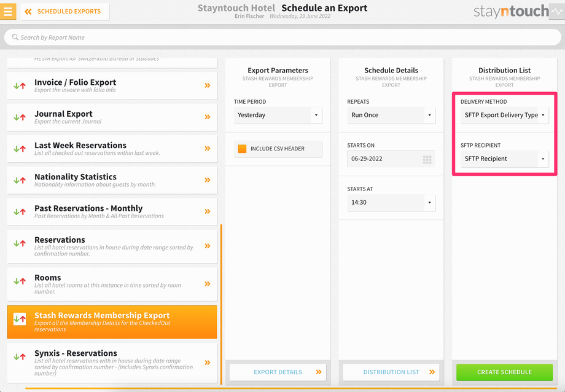Click the Invoice / Folio Export arrows icon

click(20, 86)
